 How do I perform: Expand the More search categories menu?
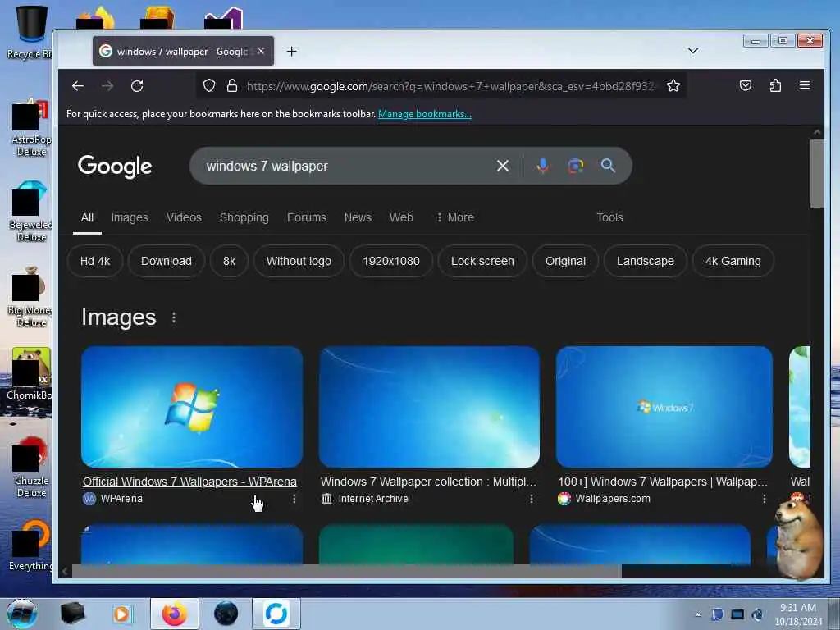[454, 217]
